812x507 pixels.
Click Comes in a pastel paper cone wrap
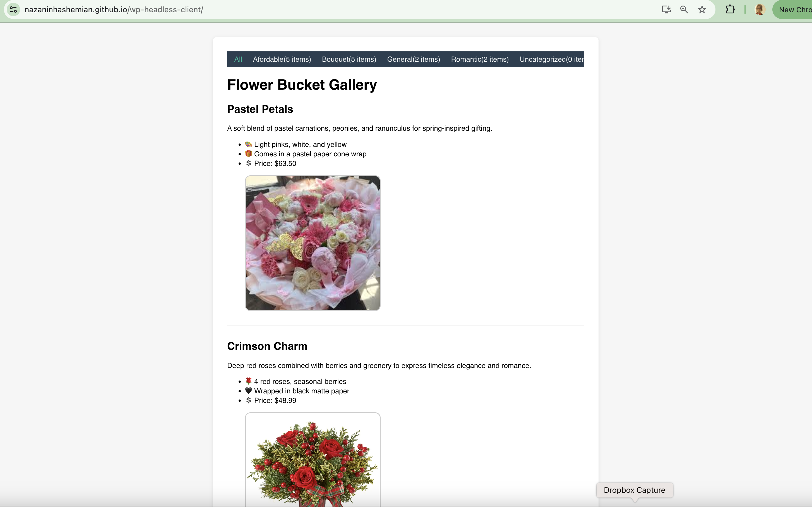310,154
